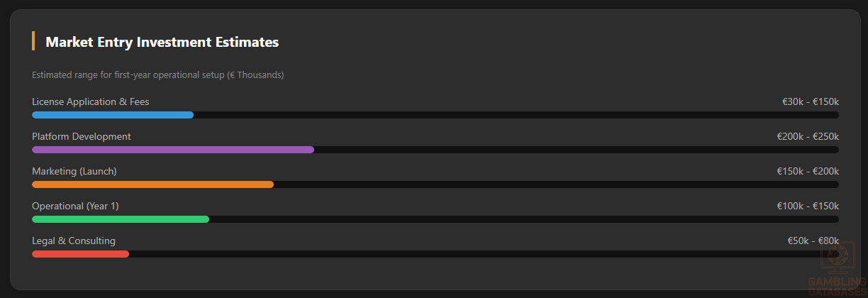Click the orange accent bar beside heading
This screenshot has width=868, height=298.
tap(33, 41)
